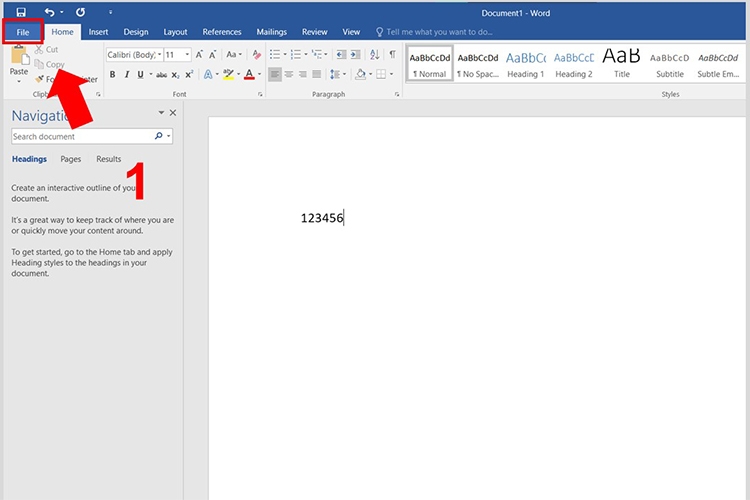Click the Save icon in title bar
750x500 pixels.
pyautogui.click(x=21, y=12)
